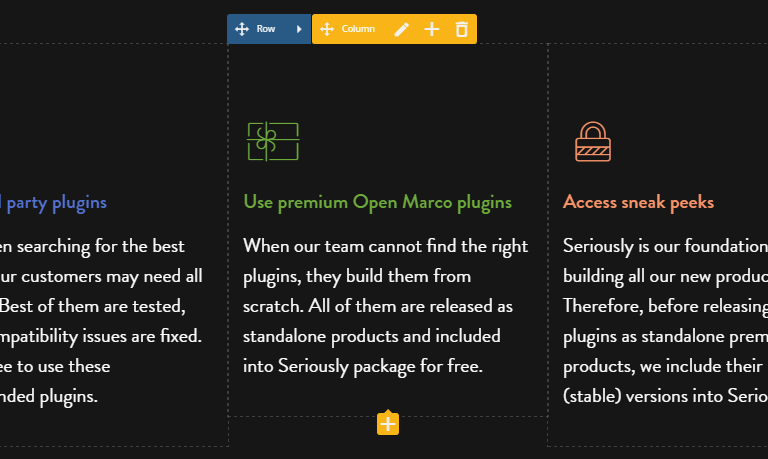
Task: Click the line 'Seriously is our foundation'
Action: (665, 246)
